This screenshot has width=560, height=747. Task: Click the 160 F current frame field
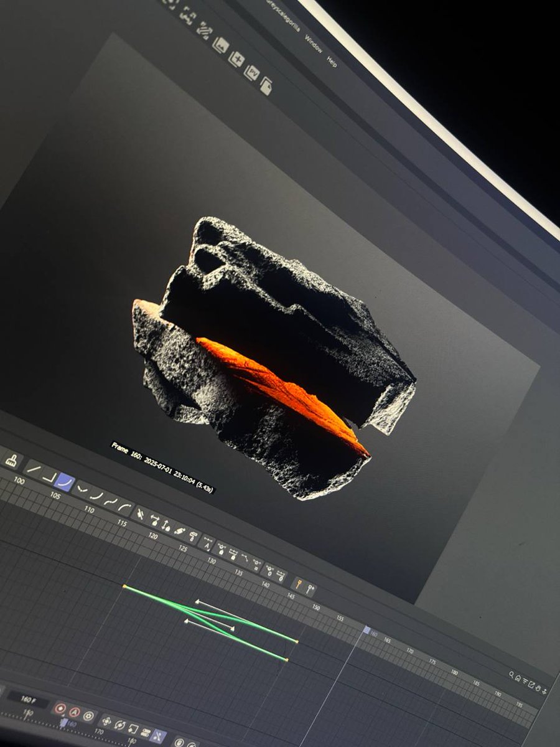pyautogui.click(x=27, y=700)
